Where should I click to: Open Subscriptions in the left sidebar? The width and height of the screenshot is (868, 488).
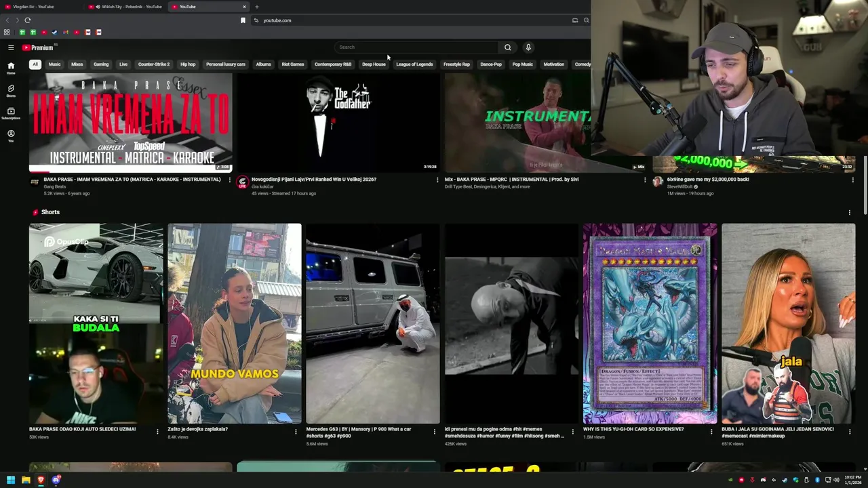11,113
